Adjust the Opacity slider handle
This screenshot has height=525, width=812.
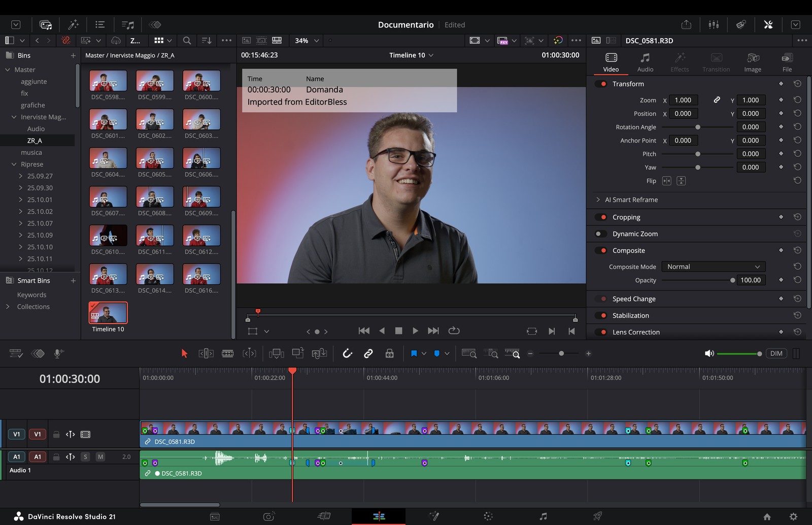732,280
